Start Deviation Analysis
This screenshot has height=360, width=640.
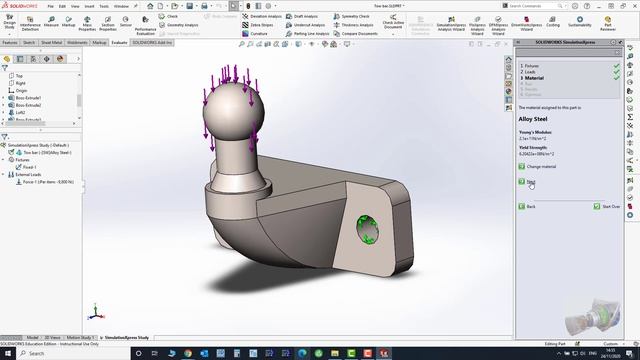click(x=262, y=16)
